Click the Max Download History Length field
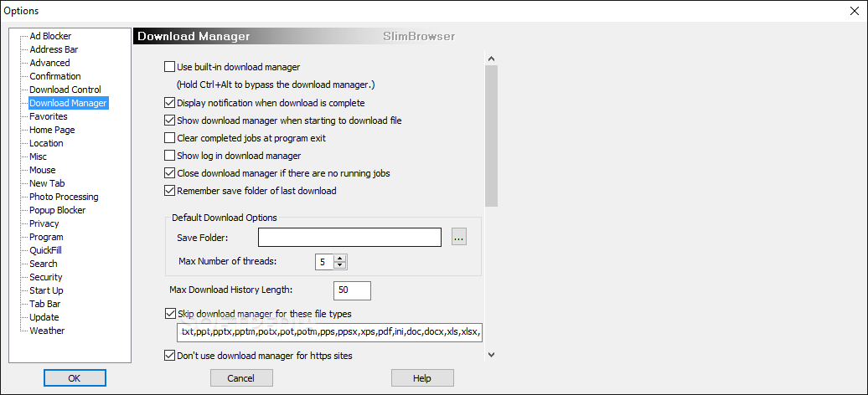Image resolution: width=868 pixels, height=395 pixels. click(x=352, y=290)
